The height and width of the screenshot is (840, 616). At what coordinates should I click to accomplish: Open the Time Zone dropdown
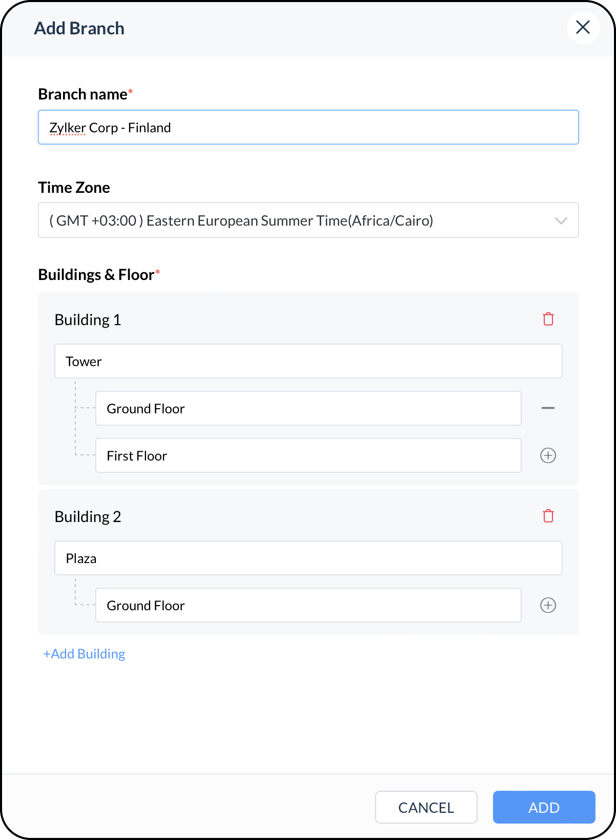coord(309,220)
